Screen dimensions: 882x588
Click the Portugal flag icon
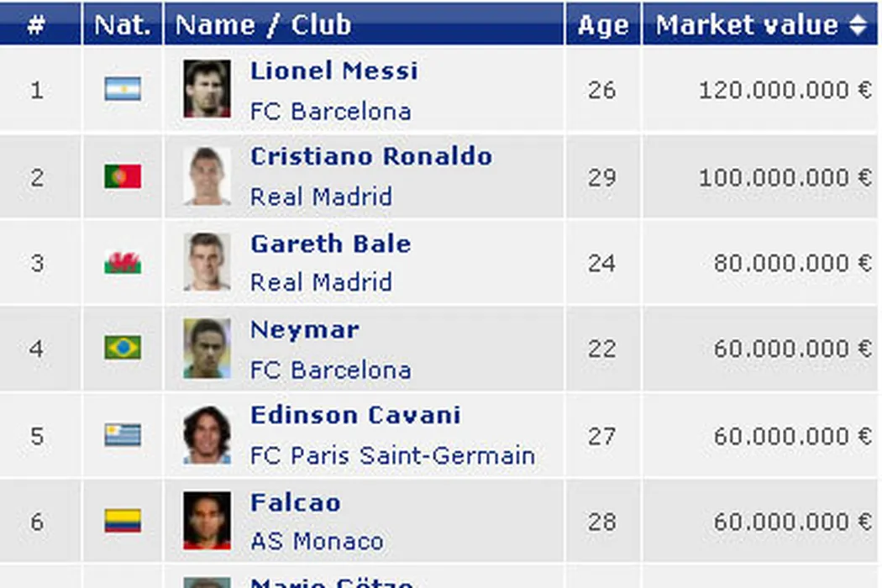(123, 176)
